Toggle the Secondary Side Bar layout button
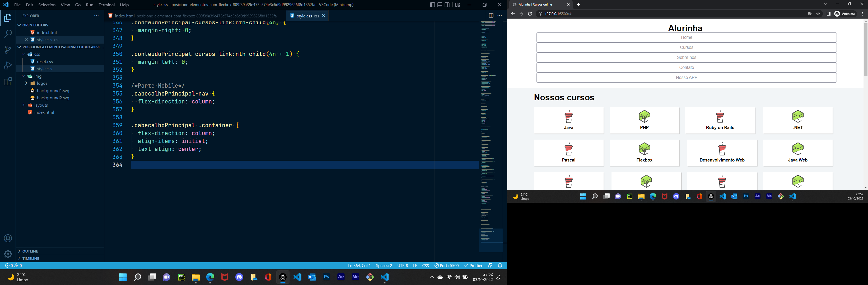Screen dimensions: 868x285 click(x=447, y=5)
